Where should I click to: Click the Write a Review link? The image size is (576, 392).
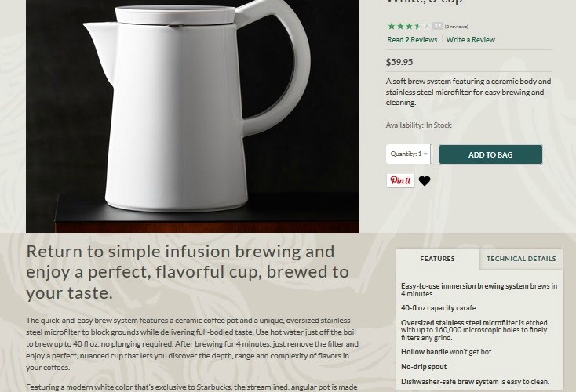click(x=471, y=40)
